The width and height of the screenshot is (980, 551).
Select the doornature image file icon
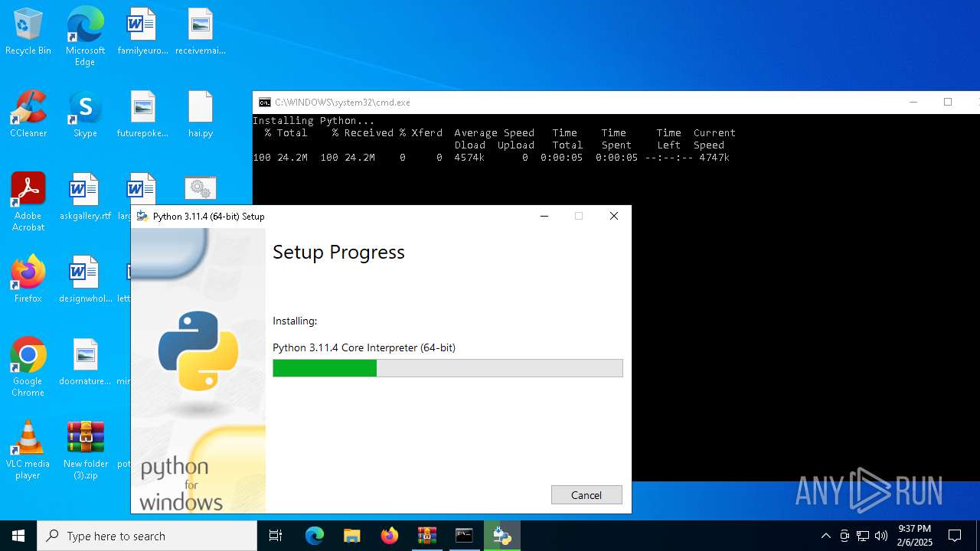coord(85,363)
